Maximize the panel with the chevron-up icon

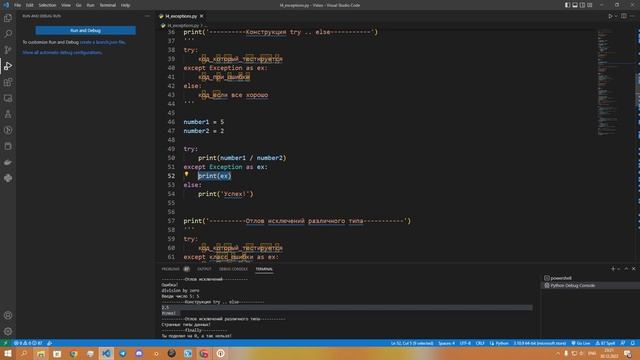click(x=626, y=269)
